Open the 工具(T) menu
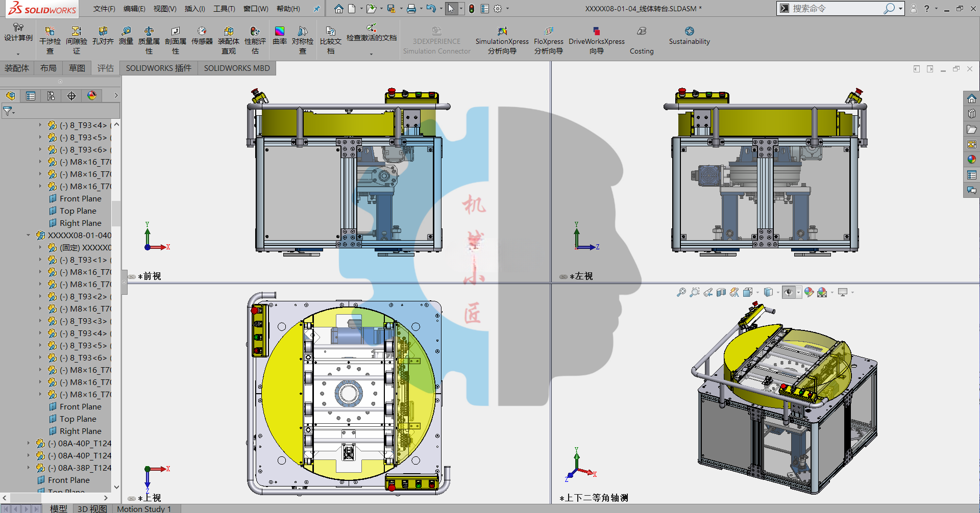The height and width of the screenshot is (513, 980). pos(224,9)
